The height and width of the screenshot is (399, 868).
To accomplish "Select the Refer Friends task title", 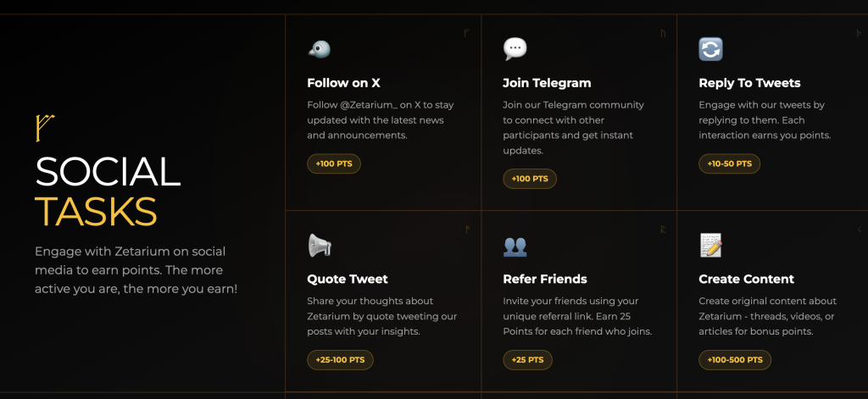I will (x=544, y=279).
